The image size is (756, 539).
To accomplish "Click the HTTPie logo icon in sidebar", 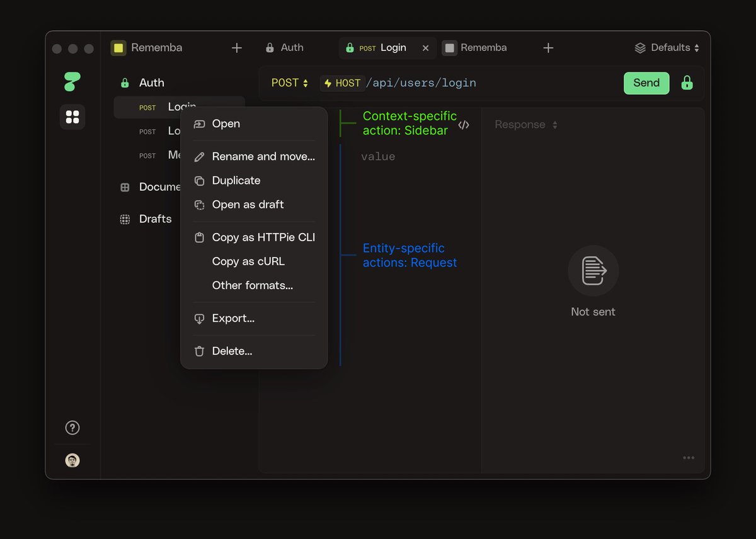I will tap(72, 82).
